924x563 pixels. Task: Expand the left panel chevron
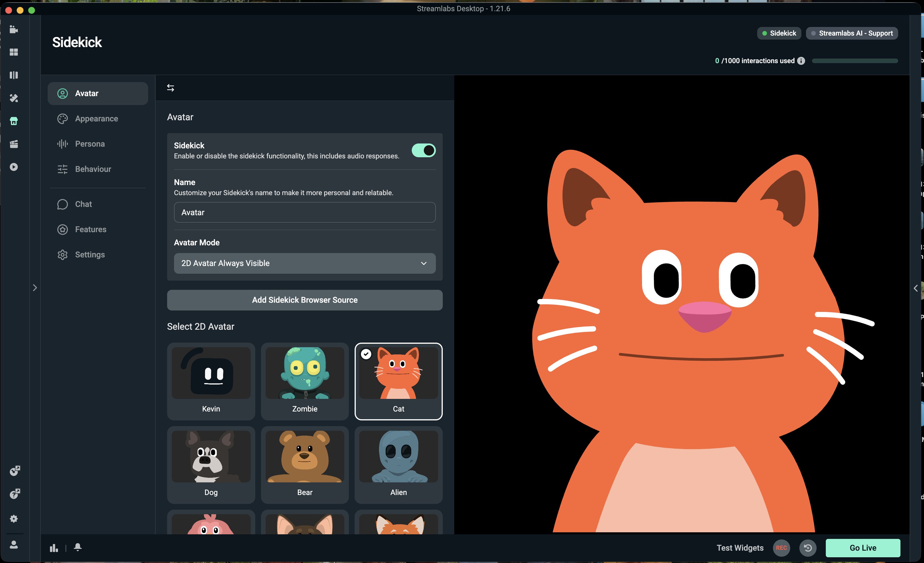point(35,288)
